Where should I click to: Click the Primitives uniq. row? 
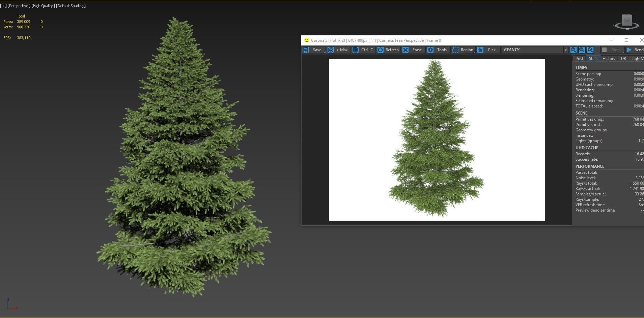(610, 119)
